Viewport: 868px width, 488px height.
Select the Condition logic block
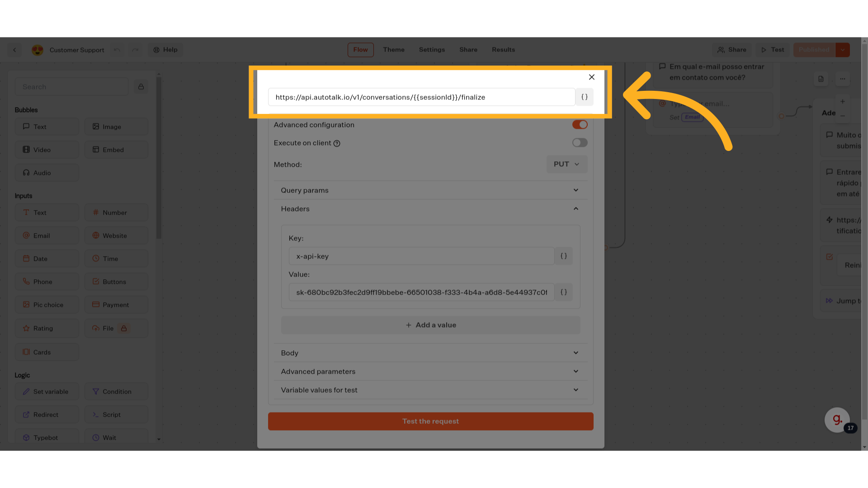pos(116,391)
